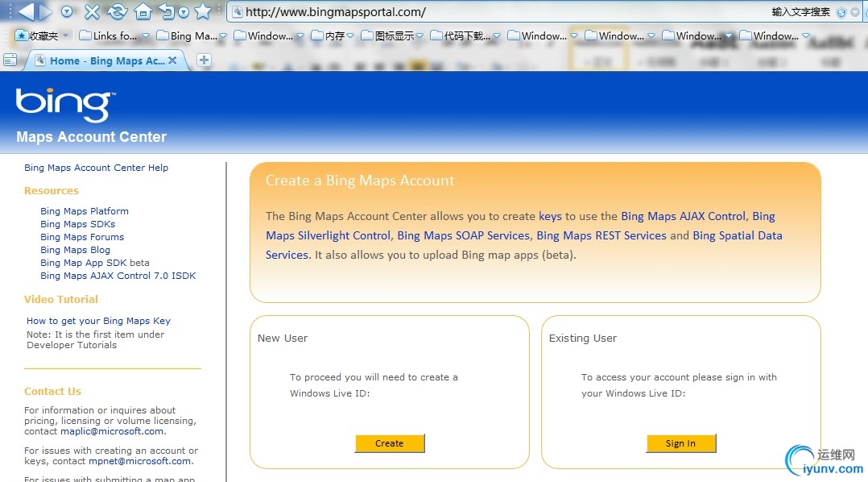Open How to get your Bing Maps Key
Image resolution: width=868 pixels, height=482 pixels.
pos(98,321)
